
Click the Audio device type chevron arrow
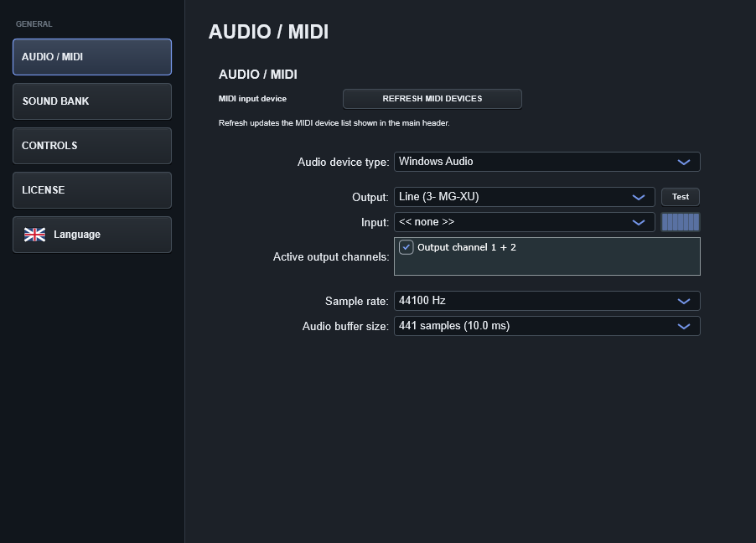(684, 162)
